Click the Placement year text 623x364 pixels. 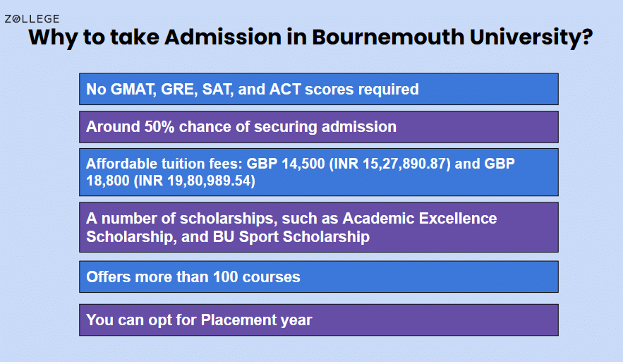click(256, 320)
